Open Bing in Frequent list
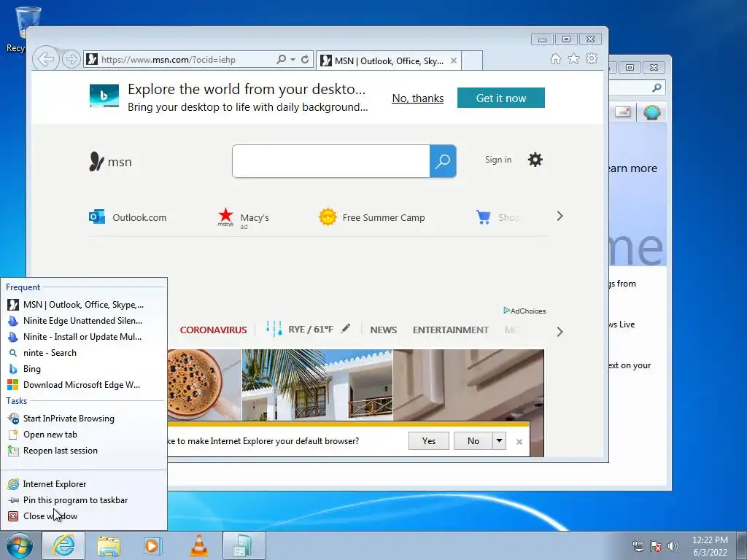747x560 pixels. point(84,368)
